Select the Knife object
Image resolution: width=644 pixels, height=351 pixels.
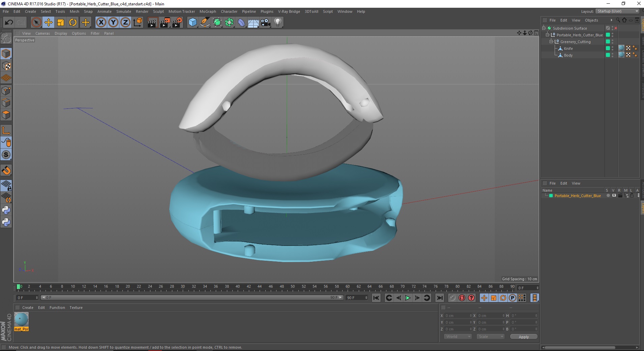568,49
